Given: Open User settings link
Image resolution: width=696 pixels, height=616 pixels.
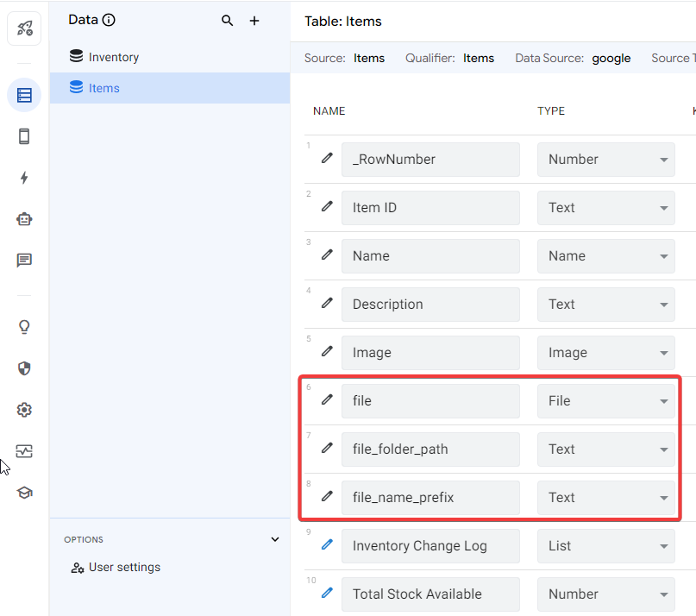Looking at the screenshot, I should coord(124,568).
